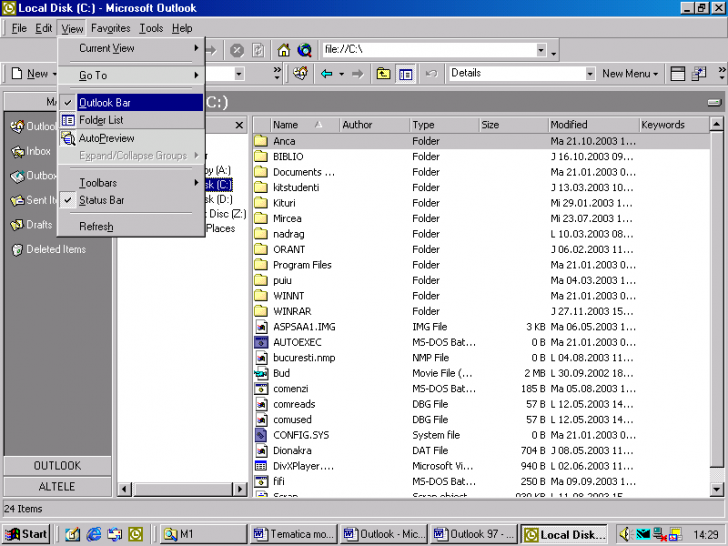Click Outlook quick launch icon in taskbar
This screenshot has height=546, width=728.
[x=136, y=534]
